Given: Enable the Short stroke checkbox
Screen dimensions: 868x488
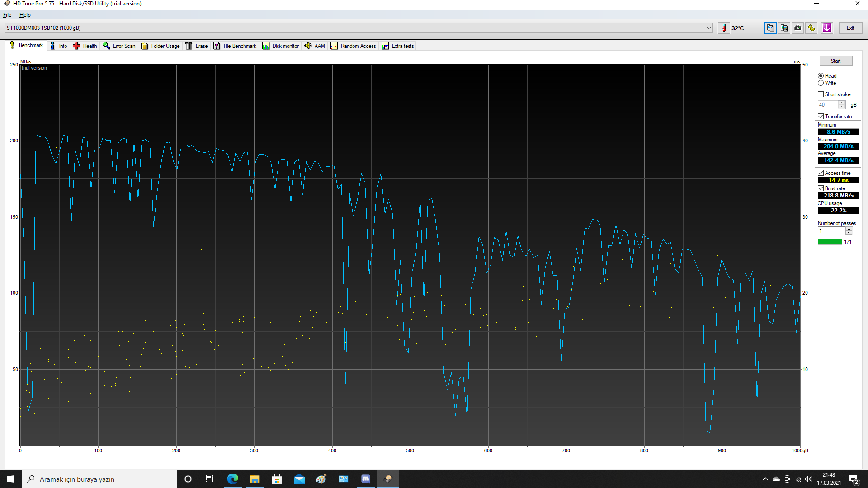Looking at the screenshot, I should (x=821, y=94).
